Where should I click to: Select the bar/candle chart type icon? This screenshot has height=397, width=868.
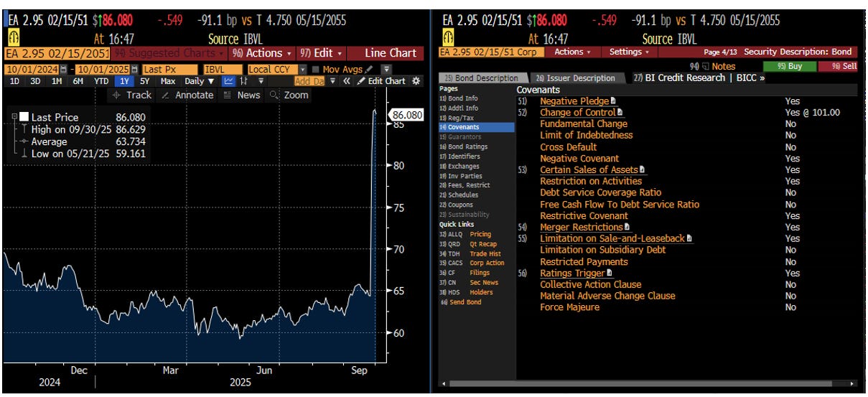click(x=244, y=81)
